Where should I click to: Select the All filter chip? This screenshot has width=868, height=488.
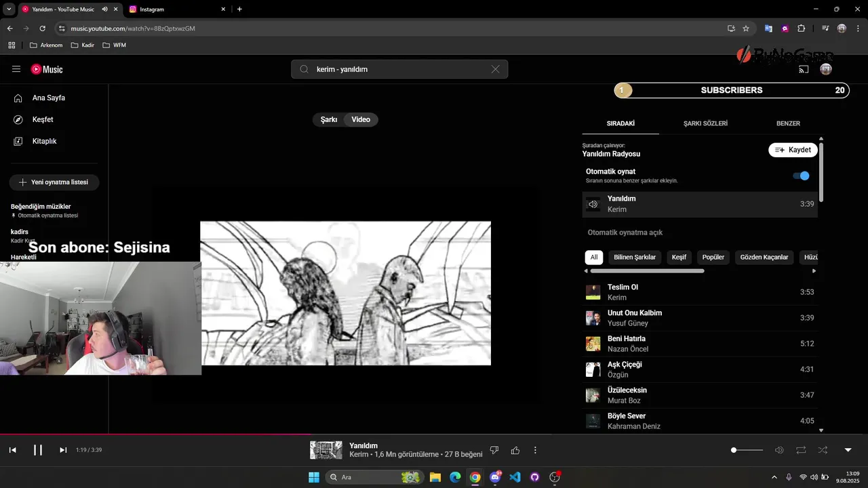point(594,257)
